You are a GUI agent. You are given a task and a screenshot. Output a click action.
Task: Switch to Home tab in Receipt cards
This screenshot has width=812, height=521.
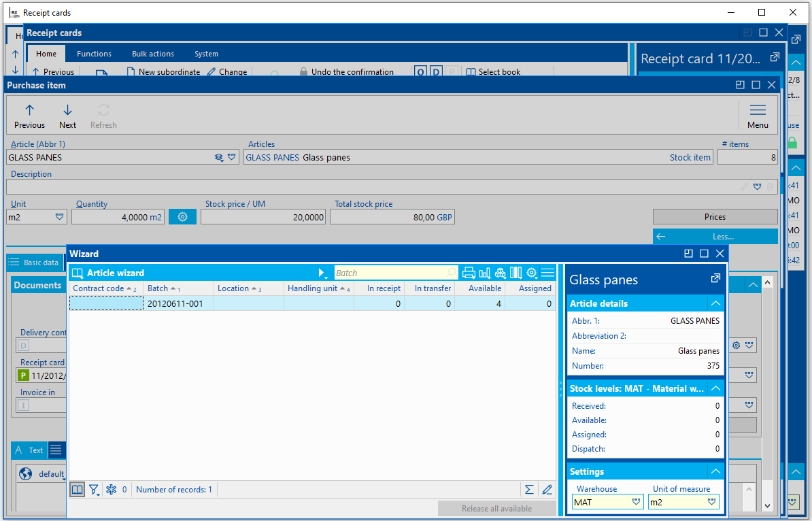click(46, 54)
